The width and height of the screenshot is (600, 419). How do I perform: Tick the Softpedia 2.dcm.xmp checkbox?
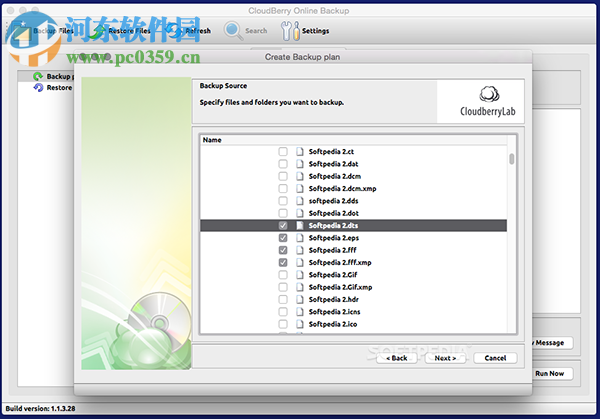tap(283, 188)
